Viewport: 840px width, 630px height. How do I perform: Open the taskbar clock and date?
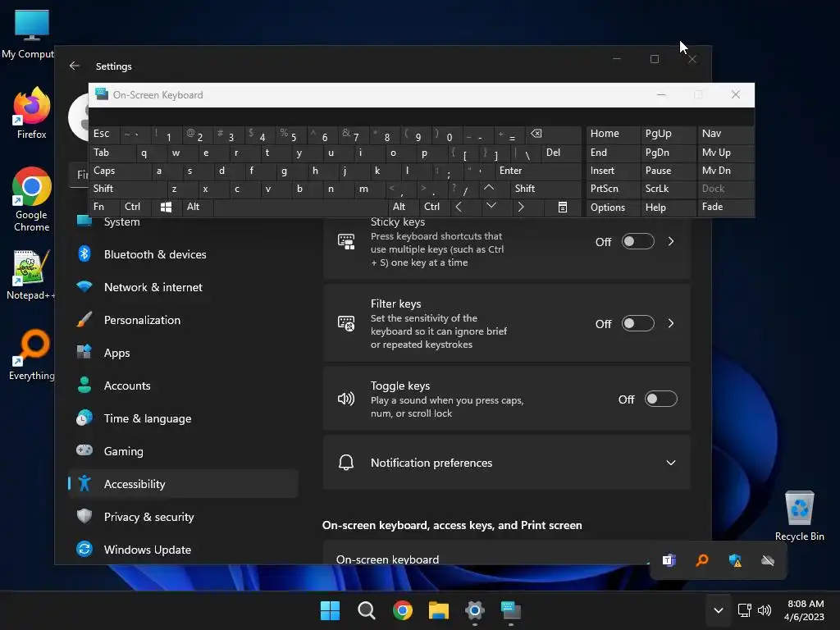pyautogui.click(x=804, y=610)
